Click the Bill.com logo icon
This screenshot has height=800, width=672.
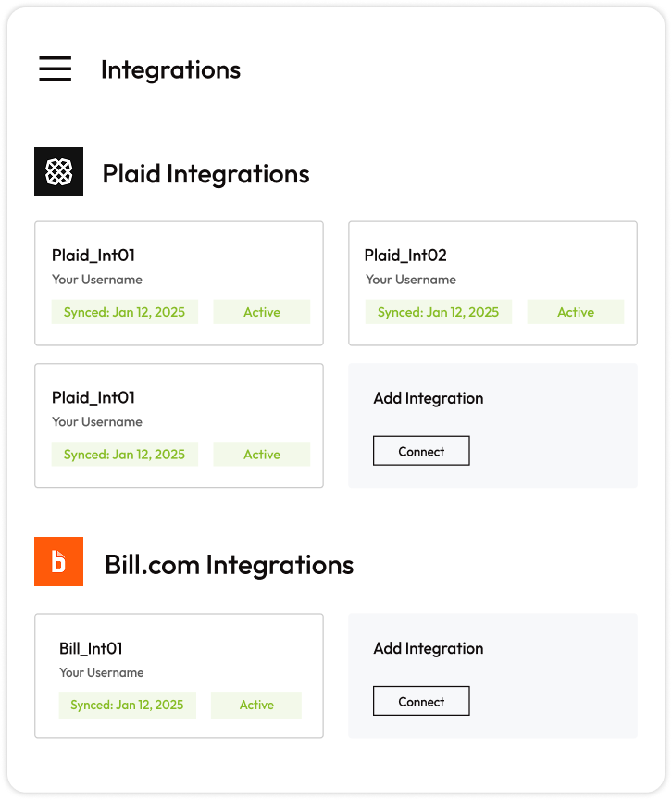point(58,562)
